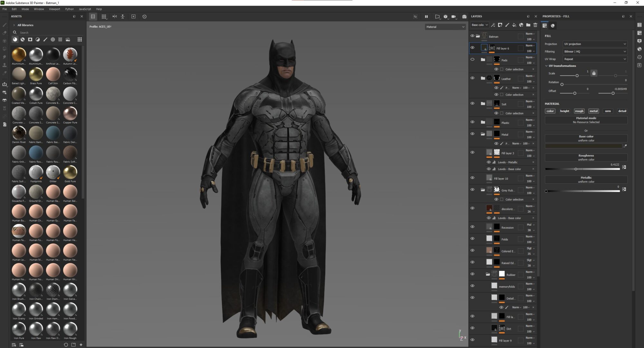Expand All libraries in Assets panel
Viewport: 644px width, 348px height.
(x=14, y=25)
